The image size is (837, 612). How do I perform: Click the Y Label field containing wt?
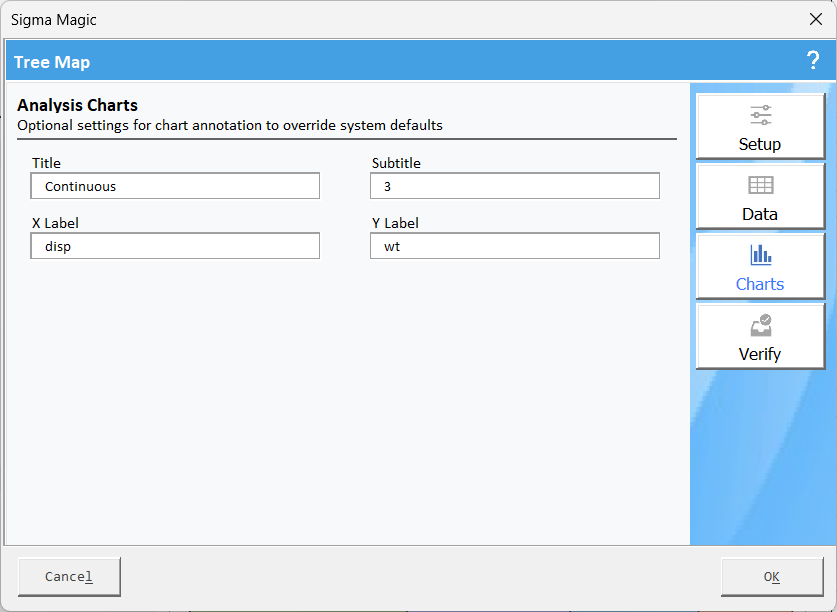coord(515,246)
